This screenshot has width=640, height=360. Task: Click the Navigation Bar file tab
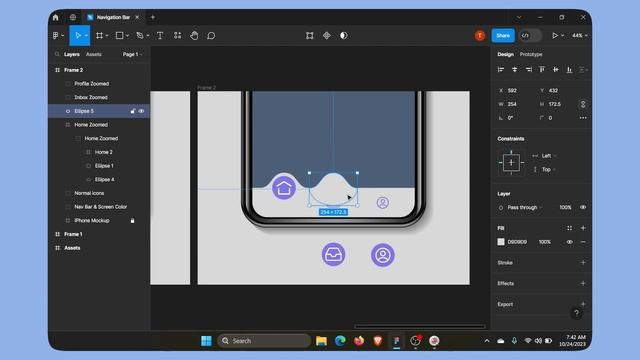pos(113,17)
